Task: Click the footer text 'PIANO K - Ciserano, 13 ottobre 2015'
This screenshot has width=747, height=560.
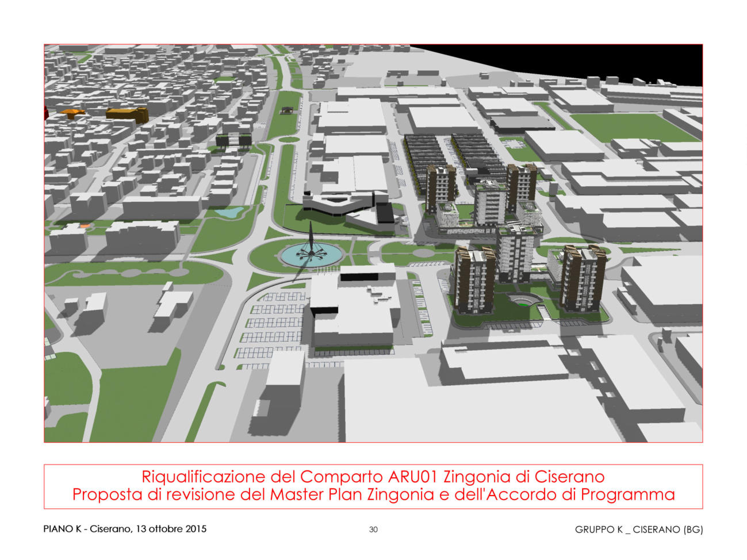Action: (125, 529)
